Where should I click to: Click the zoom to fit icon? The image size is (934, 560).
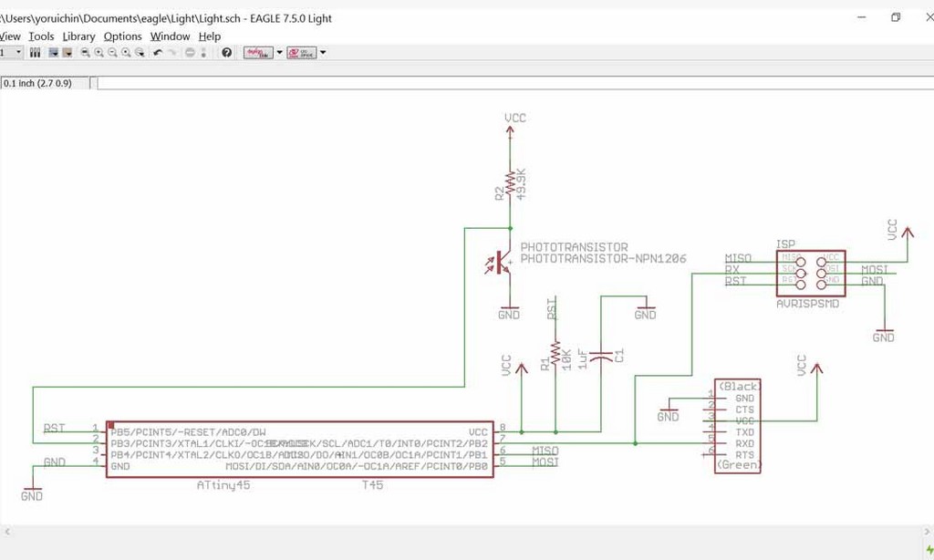[85, 52]
